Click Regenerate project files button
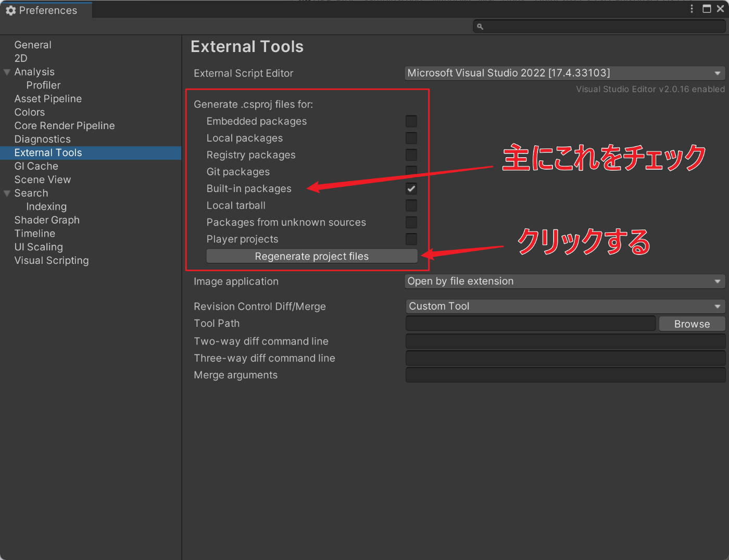Screen dimensions: 729x560 coord(312,256)
